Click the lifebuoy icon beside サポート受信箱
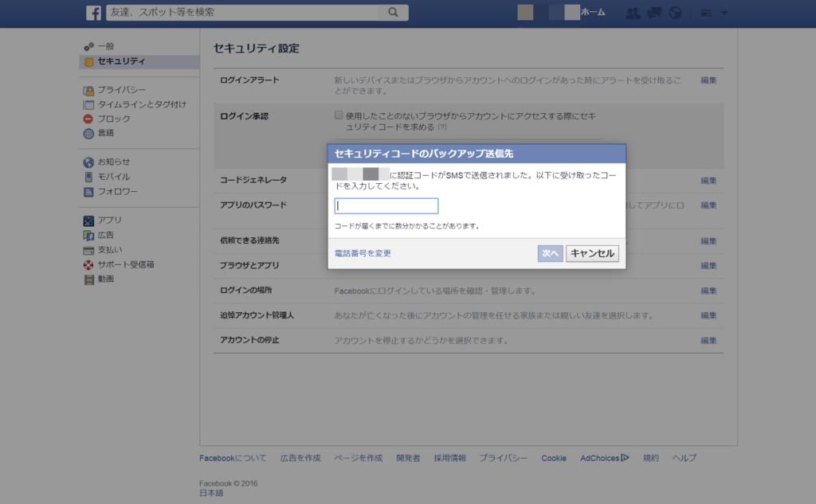Screen dimensions: 816x504 (x=88, y=265)
